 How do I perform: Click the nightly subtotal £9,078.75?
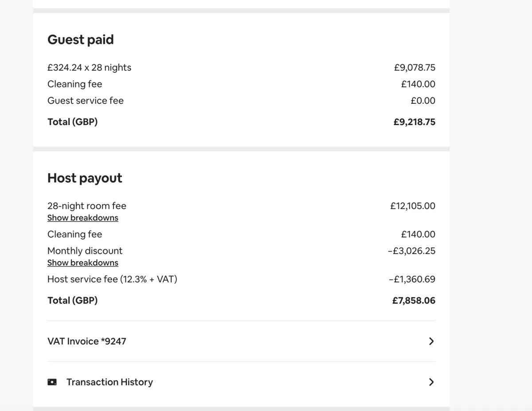click(415, 68)
